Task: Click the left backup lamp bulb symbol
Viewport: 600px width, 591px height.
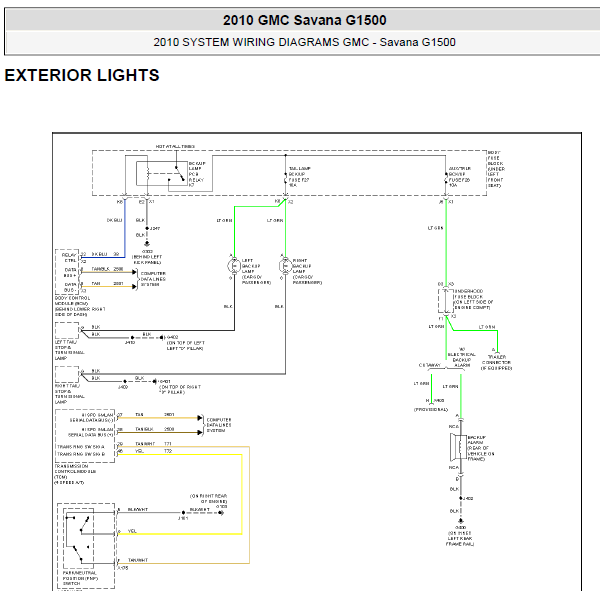Action: [234, 266]
